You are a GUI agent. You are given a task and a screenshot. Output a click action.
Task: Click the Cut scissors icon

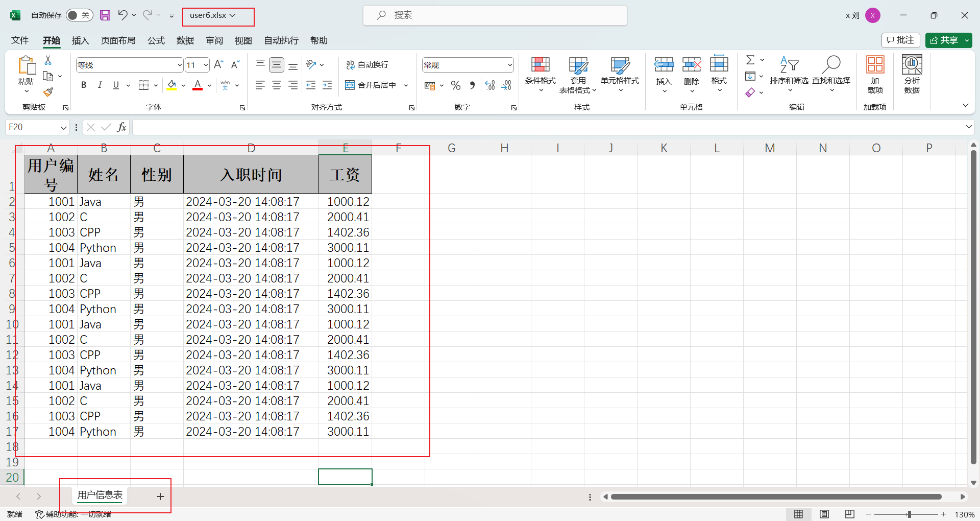pos(48,60)
